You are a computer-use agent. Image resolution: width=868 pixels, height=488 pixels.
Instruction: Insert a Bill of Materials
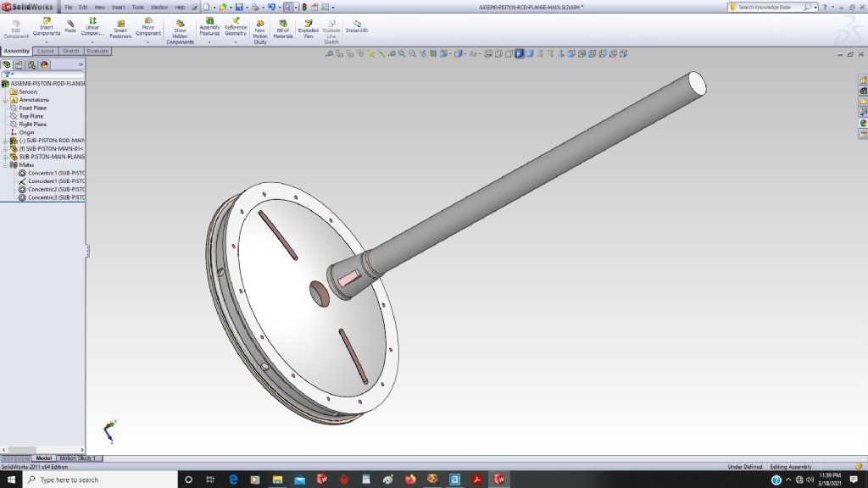click(x=283, y=30)
